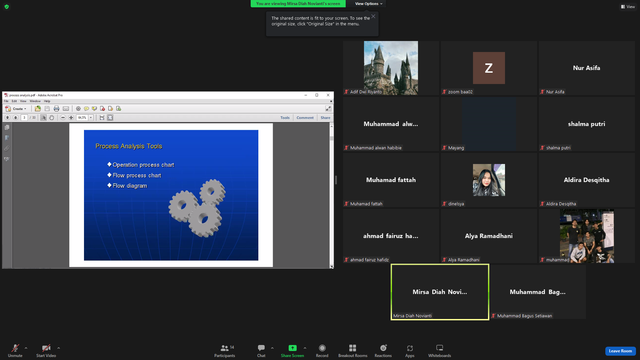Open the Create dropdown in Acrobat
Screen dimensions: 640x360
tap(16, 109)
